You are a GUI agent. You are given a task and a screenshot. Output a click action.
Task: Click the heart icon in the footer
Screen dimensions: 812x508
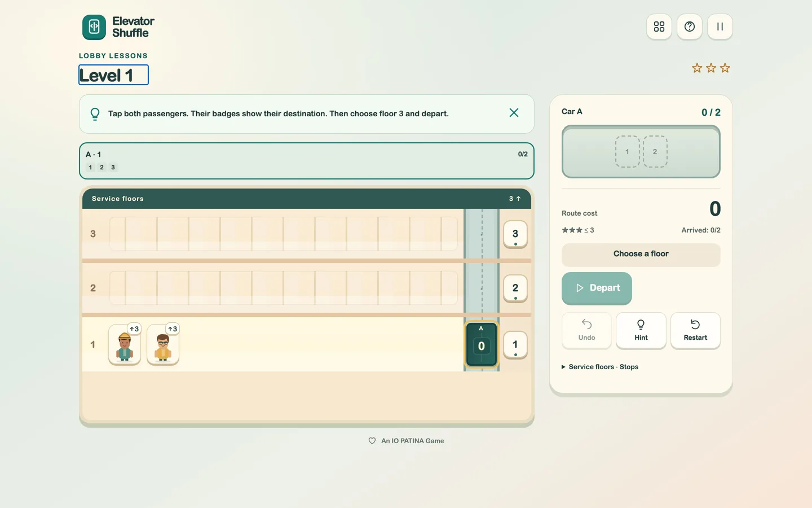pos(372,441)
